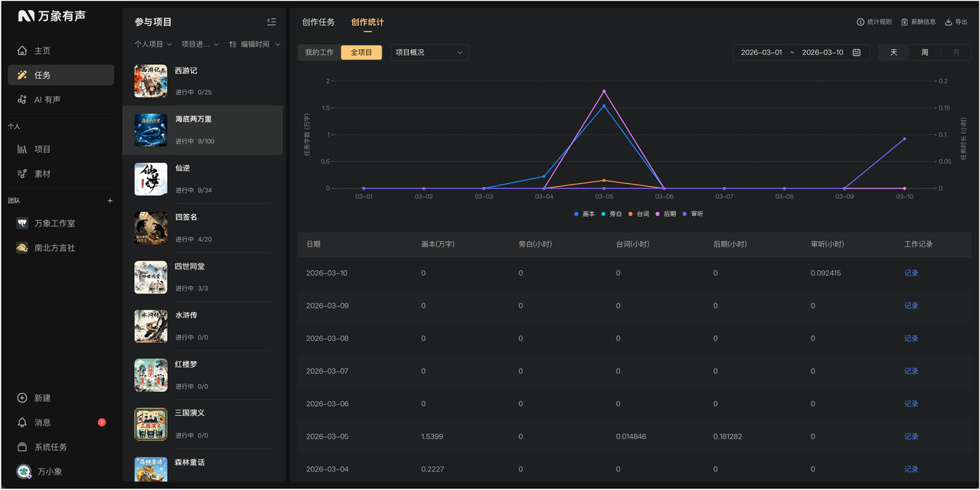Click 薪酬信息 button

(918, 22)
